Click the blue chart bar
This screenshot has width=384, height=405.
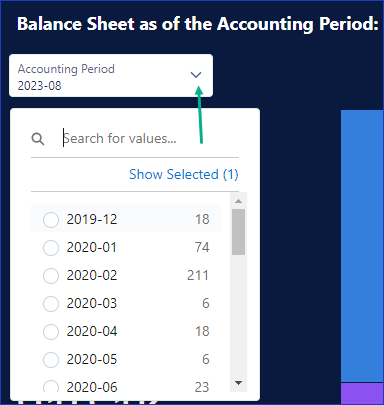coord(362,246)
